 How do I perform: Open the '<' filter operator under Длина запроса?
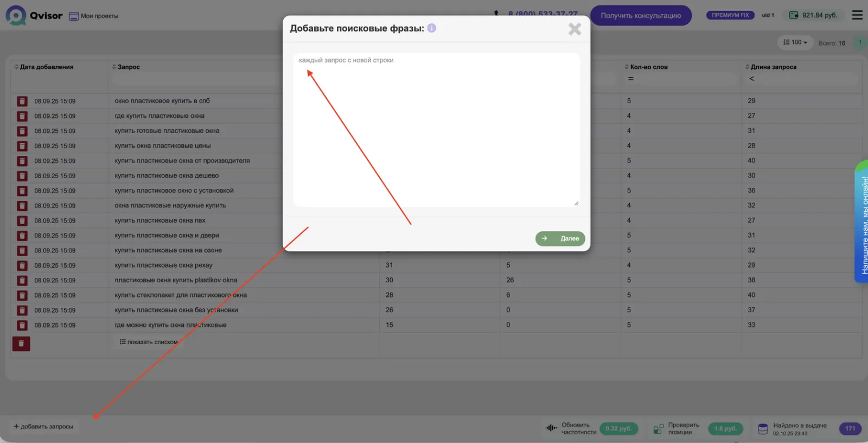coord(752,79)
